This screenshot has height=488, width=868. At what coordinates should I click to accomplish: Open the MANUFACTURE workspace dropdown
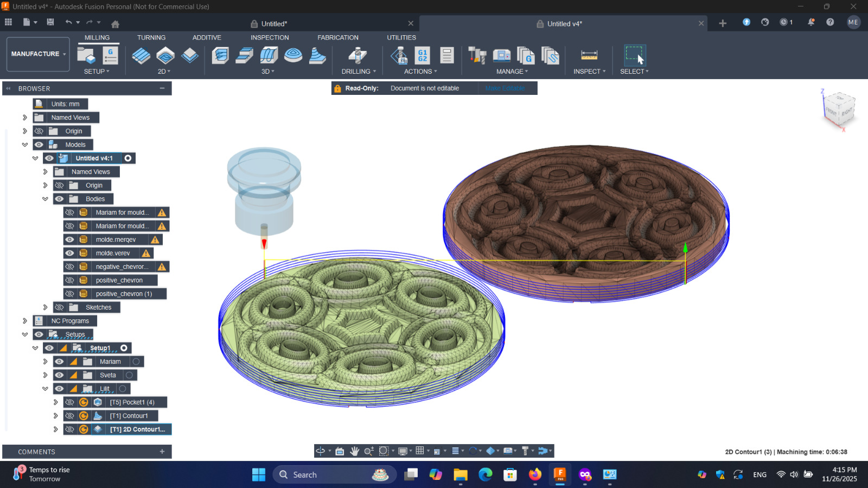38,54
